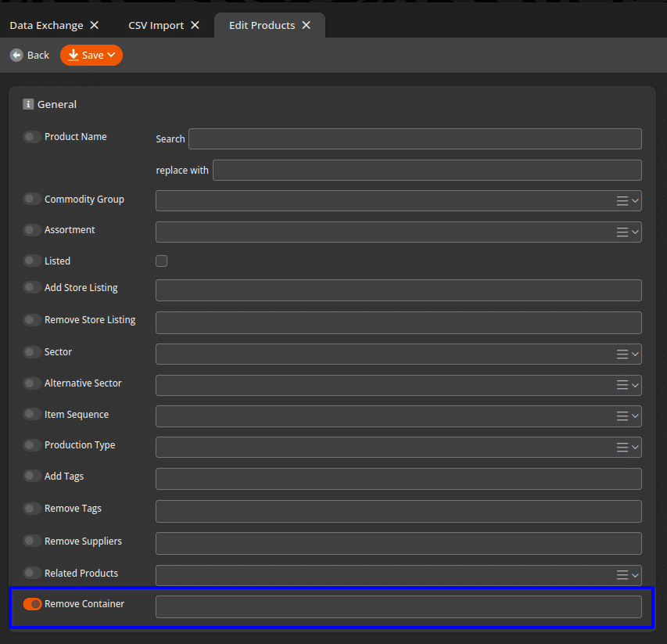
Task: Open list icon in Related Products field
Action: click(622, 575)
